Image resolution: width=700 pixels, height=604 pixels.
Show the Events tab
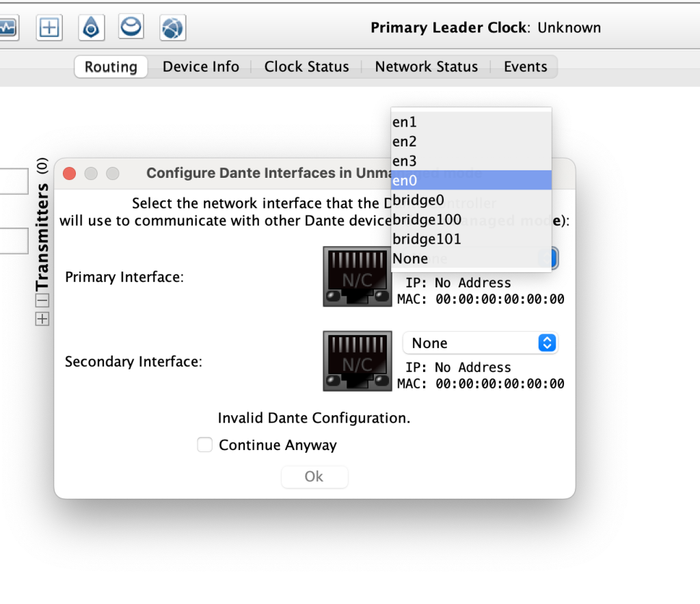point(525,66)
